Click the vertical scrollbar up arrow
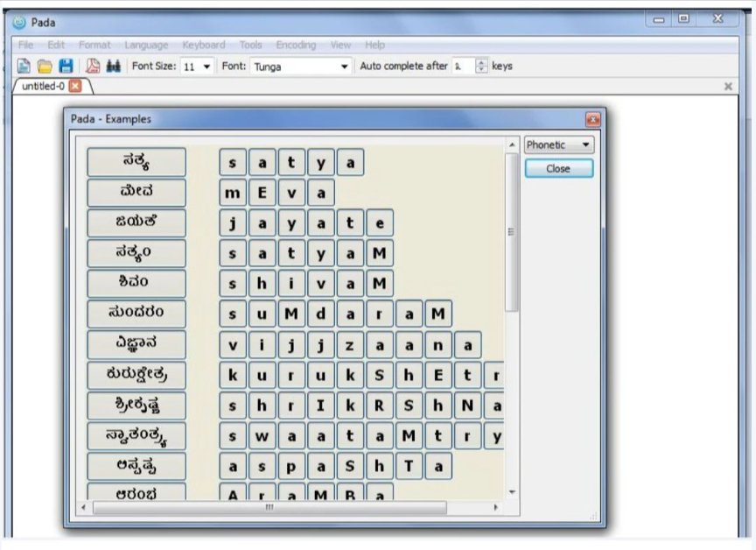 [x=512, y=145]
